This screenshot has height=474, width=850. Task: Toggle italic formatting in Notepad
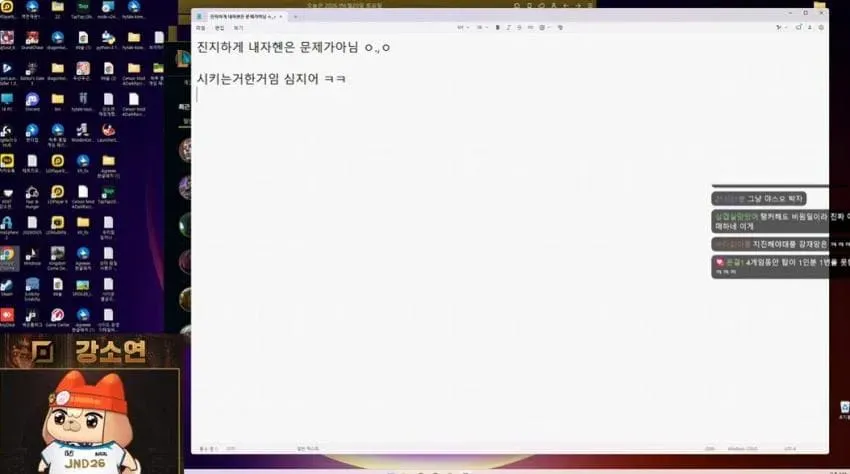point(508,27)
